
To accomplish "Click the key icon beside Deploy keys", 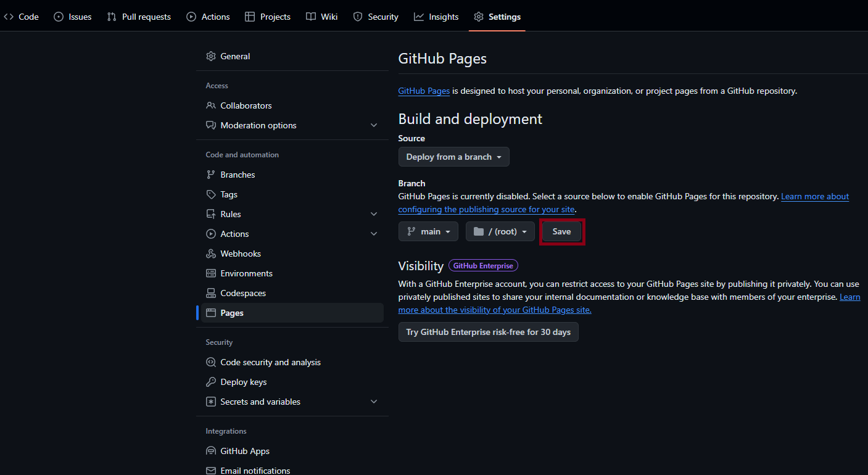I will [211, 382].
